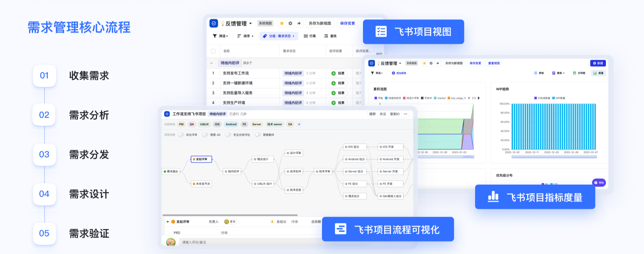
Task: Star the view in the metrics window
Action: 424,63
